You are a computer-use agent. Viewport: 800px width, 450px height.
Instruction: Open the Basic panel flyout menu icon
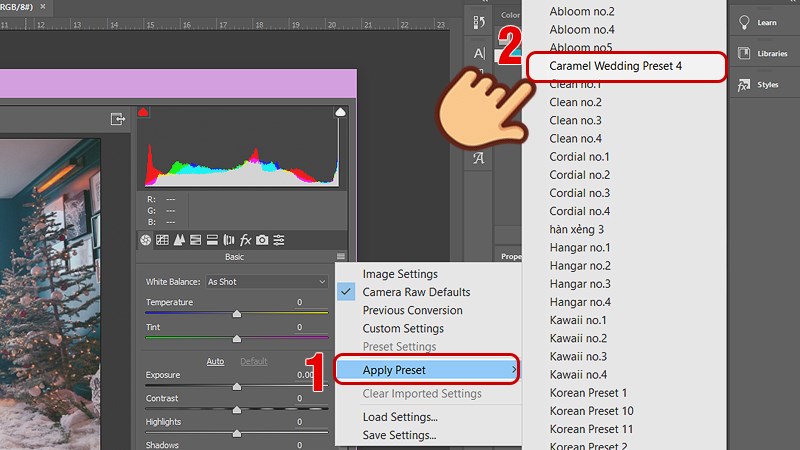point(341,257)
